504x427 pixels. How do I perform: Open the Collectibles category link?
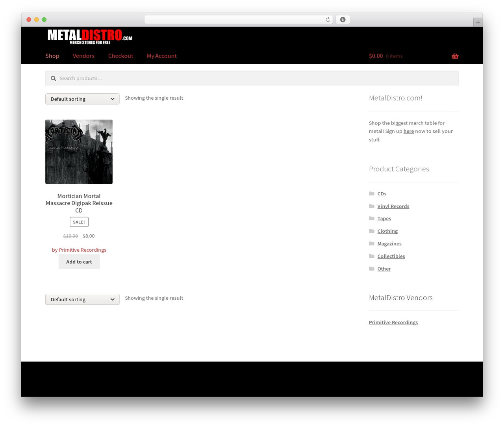pyautogui.click(x=391, y=256)
